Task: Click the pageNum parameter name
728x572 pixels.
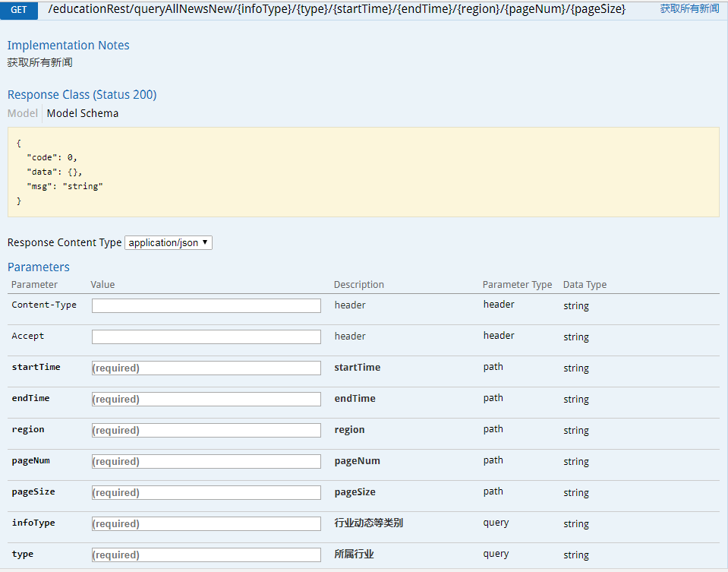Action: click(x=30, y=461)
